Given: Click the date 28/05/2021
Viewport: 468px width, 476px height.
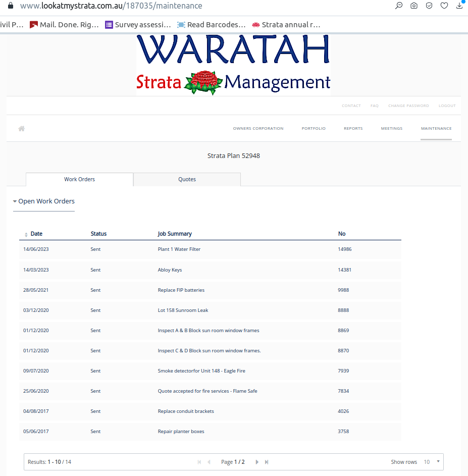Looking at the screenshot, I should tap(36, 290).
